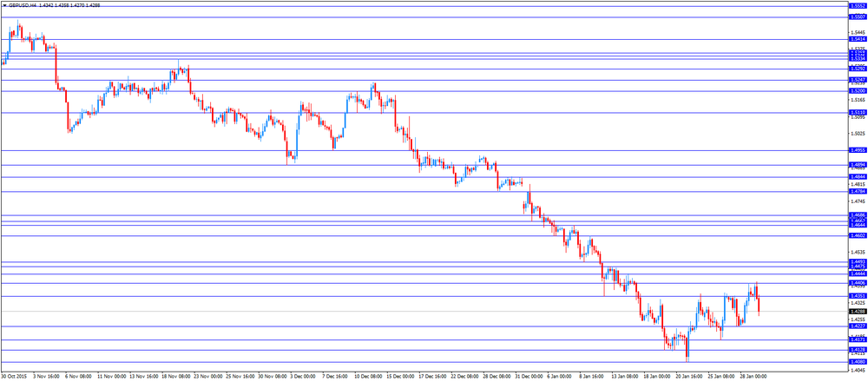Select the 1.4227 horizontal line price label
The height and width of the screenshot is (382, 868).
click(858, 326)
